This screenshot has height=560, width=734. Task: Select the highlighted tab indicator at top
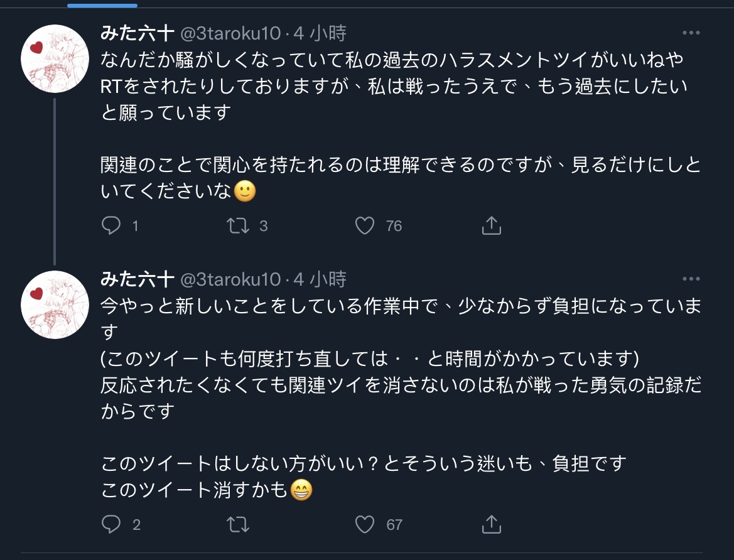point(102,5)
